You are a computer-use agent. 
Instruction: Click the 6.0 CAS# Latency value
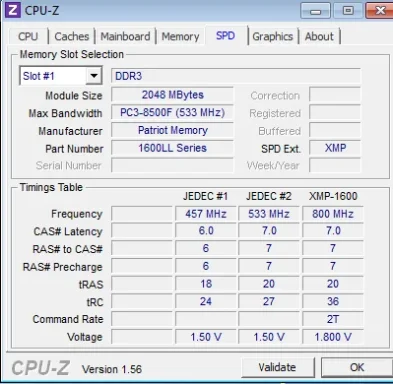(x=206, y=231)
